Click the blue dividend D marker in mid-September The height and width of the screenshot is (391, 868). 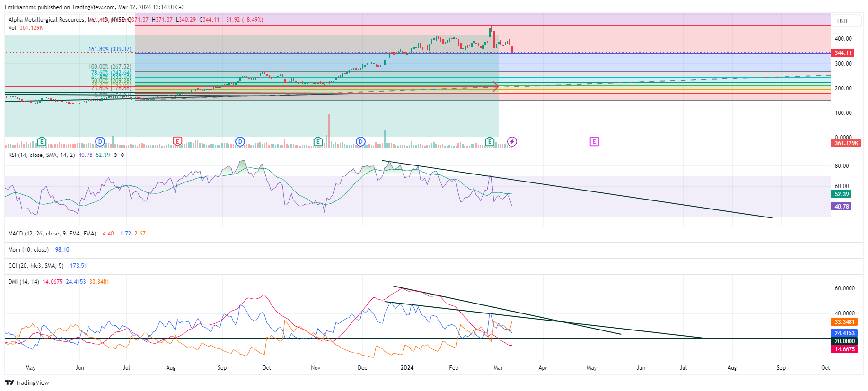(x=240, y=141)
